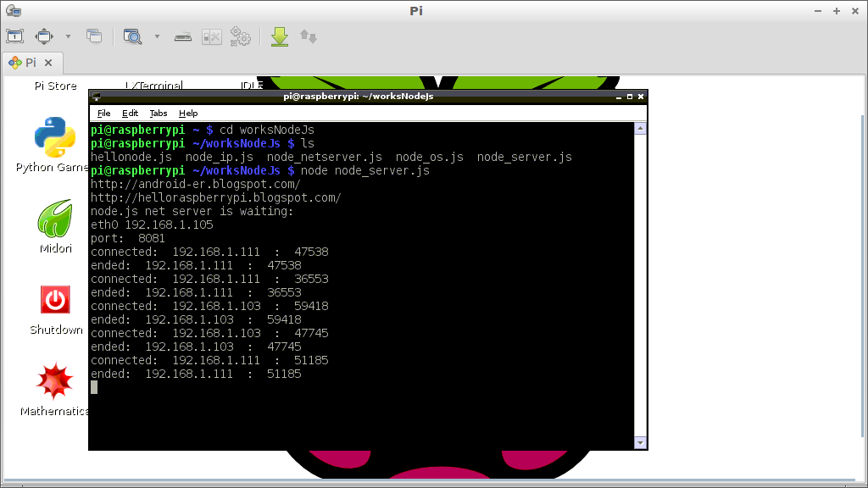Click the terminal cursor block
The width and height of the screenshot is (868, 488).
tap(94, 387)
